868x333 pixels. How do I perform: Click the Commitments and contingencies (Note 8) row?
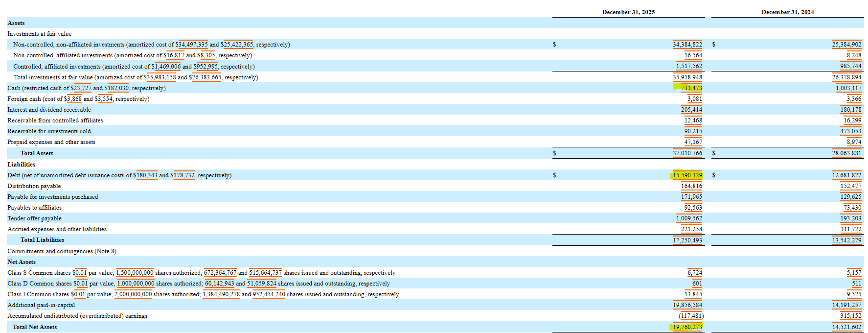point(62,251)
